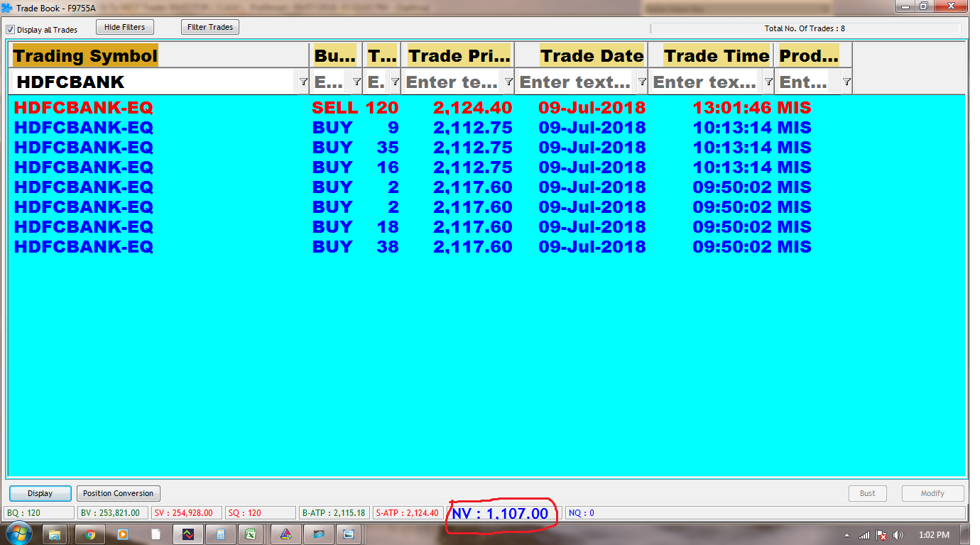The height and width of the screenshot is (545, 980).
Task: Select the red SELL 120 trade row
Action: tap(486, 108)
